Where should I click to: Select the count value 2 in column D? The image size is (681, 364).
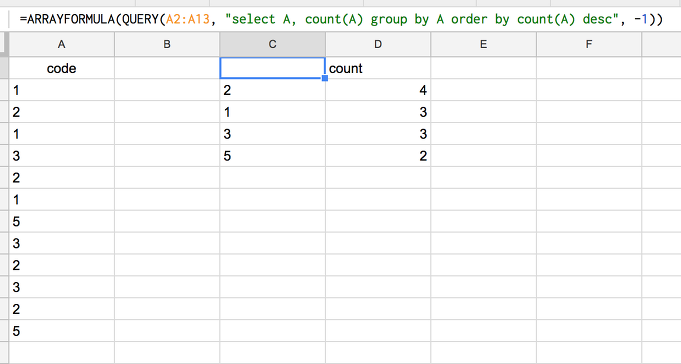378,156
